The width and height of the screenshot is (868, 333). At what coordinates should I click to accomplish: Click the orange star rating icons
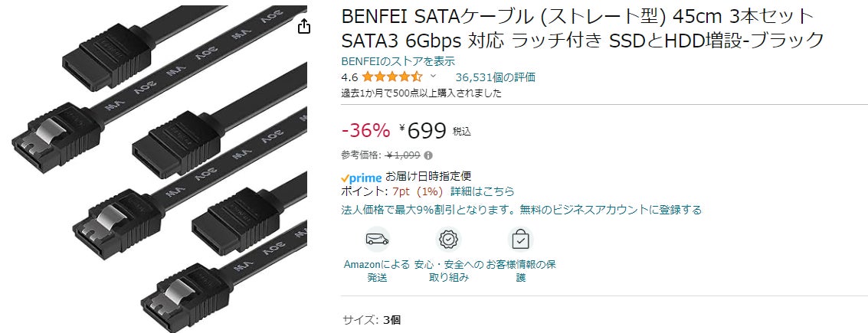(391, 77)
